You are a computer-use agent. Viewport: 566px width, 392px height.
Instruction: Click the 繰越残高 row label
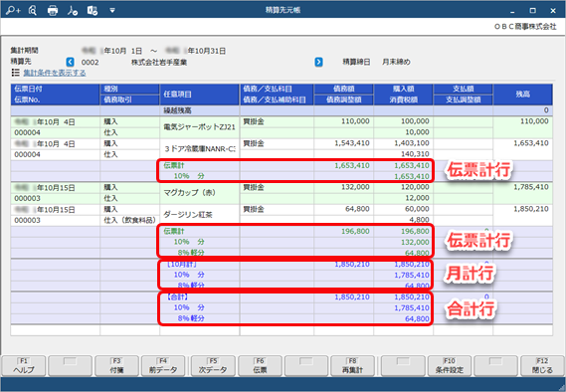(x=177, y=110)
